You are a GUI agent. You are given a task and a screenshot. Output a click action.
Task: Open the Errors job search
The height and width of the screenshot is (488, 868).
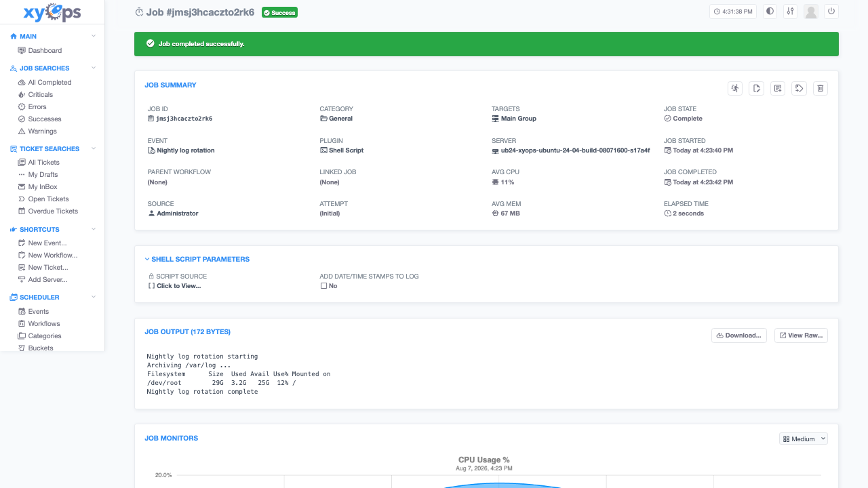tap(37, 107)
